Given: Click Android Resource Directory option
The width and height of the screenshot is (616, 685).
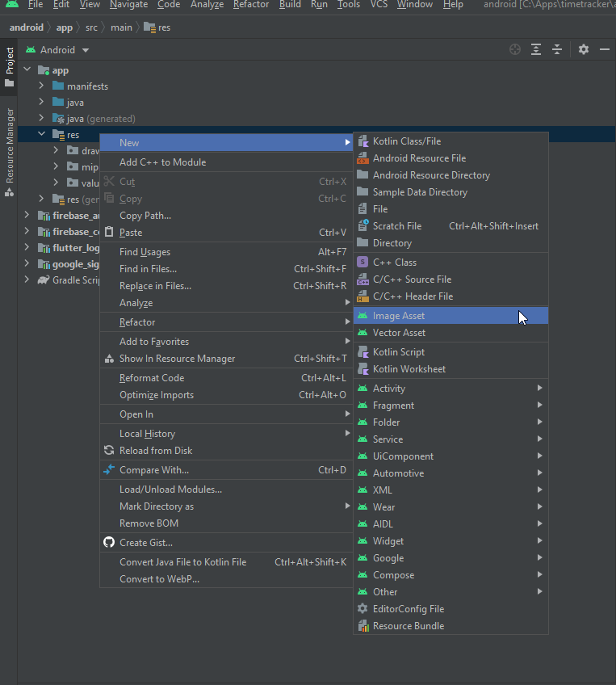Looking at the screenshot, I should click(x=431, y=175).
